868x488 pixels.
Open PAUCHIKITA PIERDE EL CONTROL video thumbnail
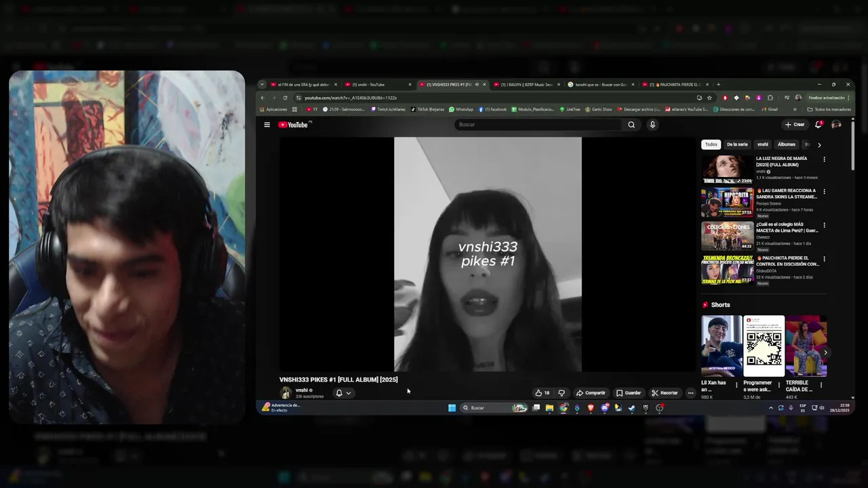pos(727,270)
